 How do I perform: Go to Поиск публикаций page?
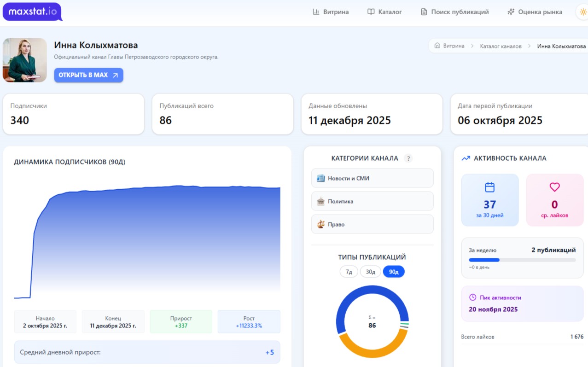pyautogui.click(x=454, y=12)
